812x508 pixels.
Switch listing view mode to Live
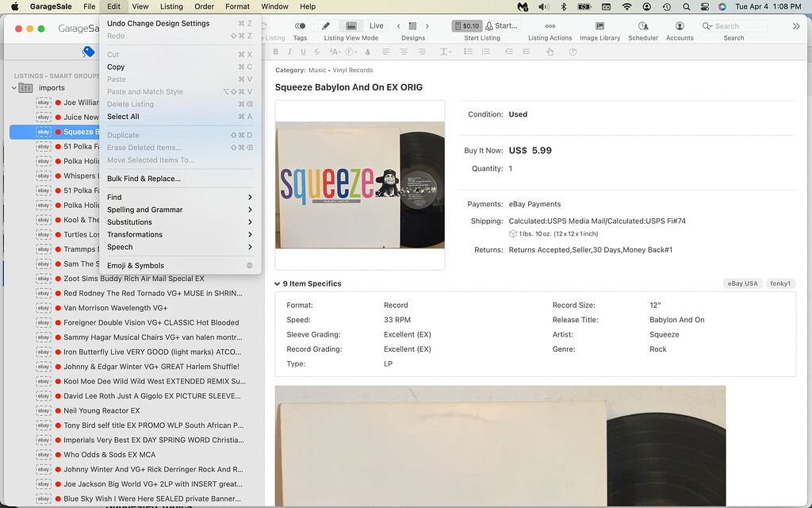pyautogui.click(x=377, y=26)
